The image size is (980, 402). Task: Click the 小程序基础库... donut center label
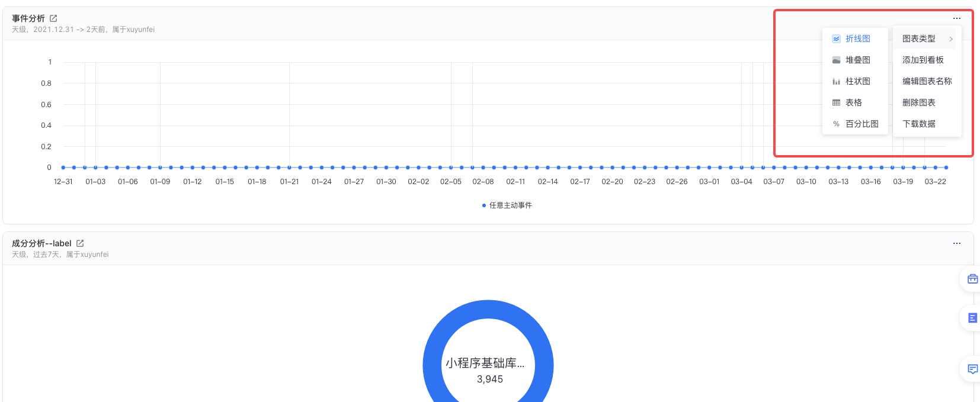coord(485,363)
